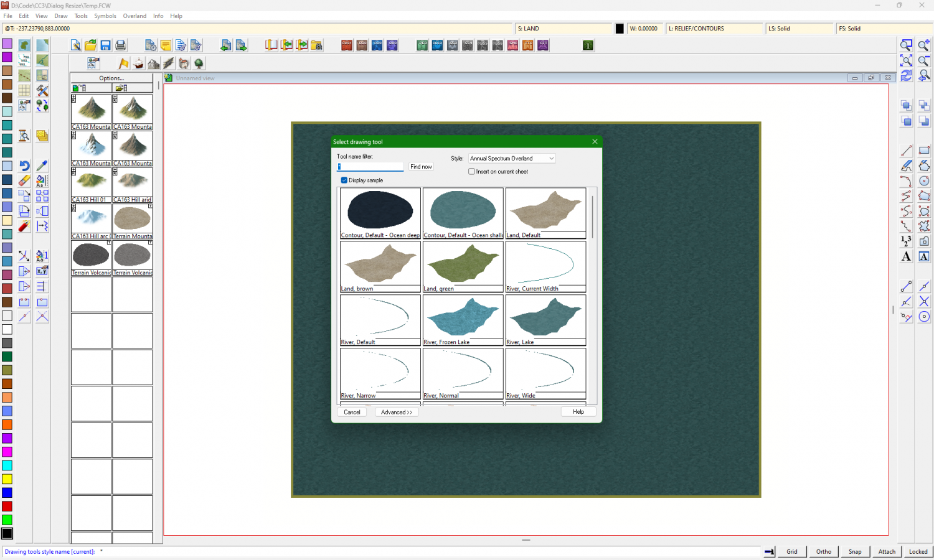Click the yellow flag symbols icon
934x560 pixels.
click(x=123, y=63)
